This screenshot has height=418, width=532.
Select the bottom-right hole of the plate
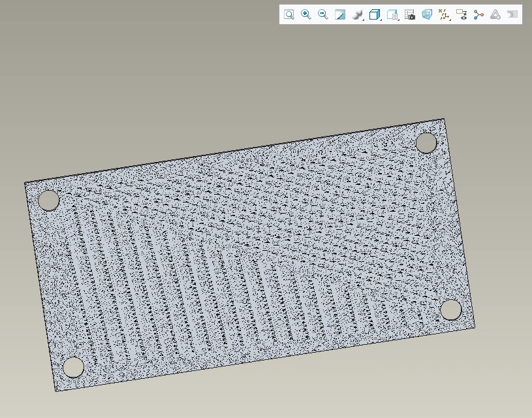click(451, 310)
